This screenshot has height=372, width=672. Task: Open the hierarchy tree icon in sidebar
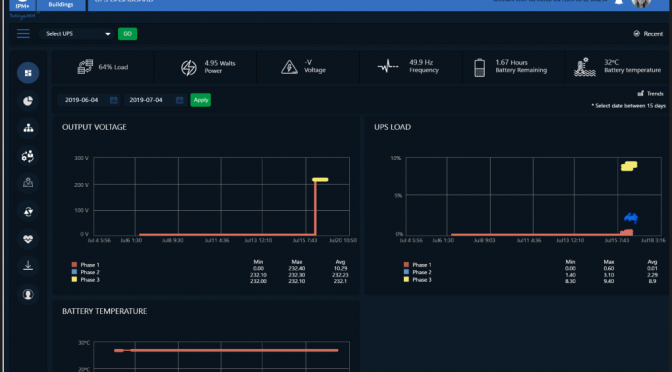tap(28, 128)
